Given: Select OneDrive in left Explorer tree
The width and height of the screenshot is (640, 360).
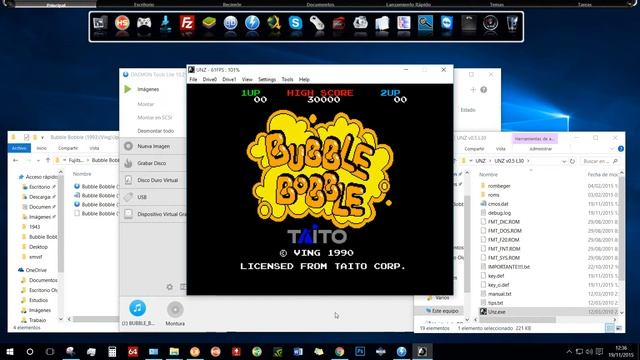Looking at the screenshot, I should pyautogui.click(x=36, y=270).
